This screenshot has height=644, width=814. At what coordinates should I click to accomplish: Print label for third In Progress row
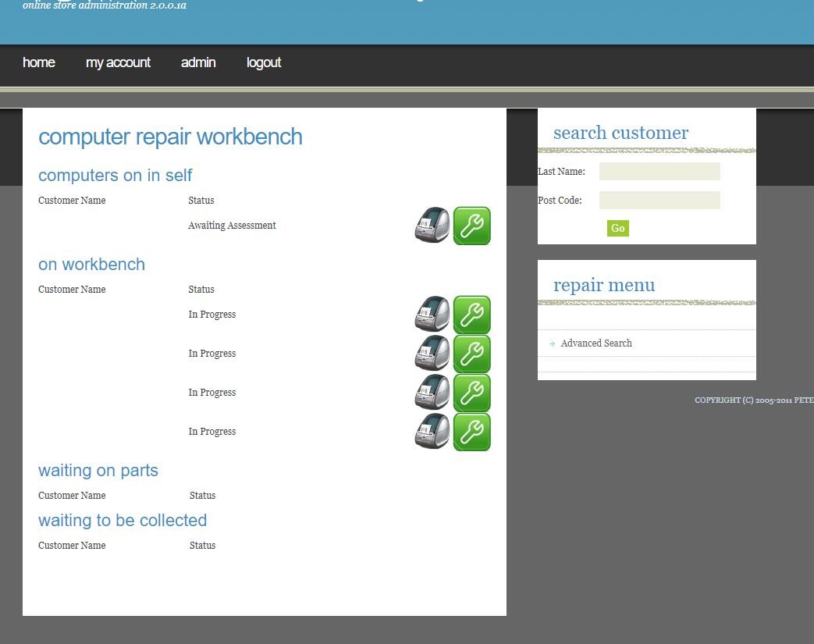(432, 393)
